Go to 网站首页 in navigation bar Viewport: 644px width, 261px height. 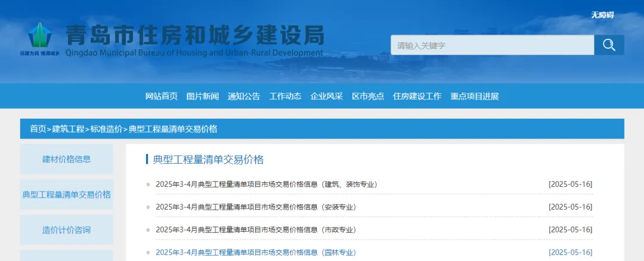(161, 96)
